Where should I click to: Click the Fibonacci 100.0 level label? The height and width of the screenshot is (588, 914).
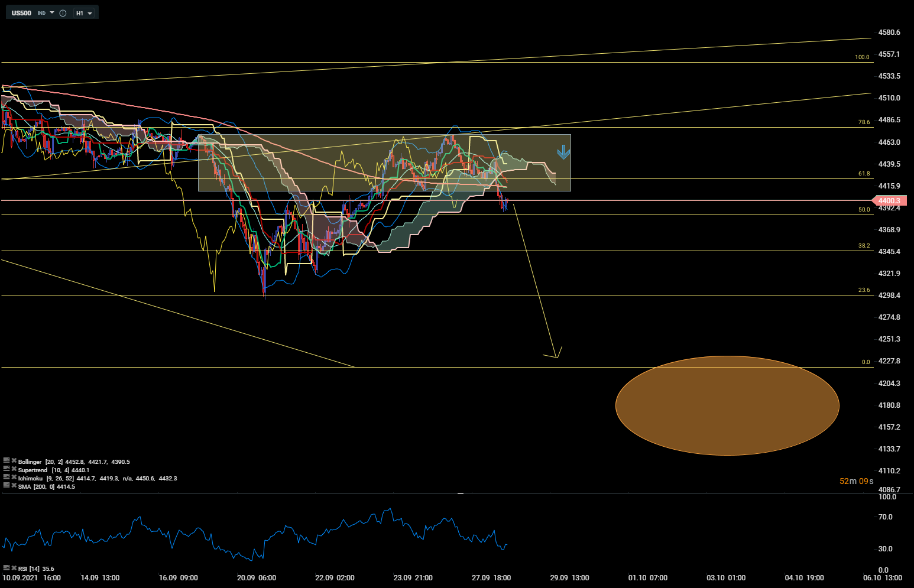[862, 57]
